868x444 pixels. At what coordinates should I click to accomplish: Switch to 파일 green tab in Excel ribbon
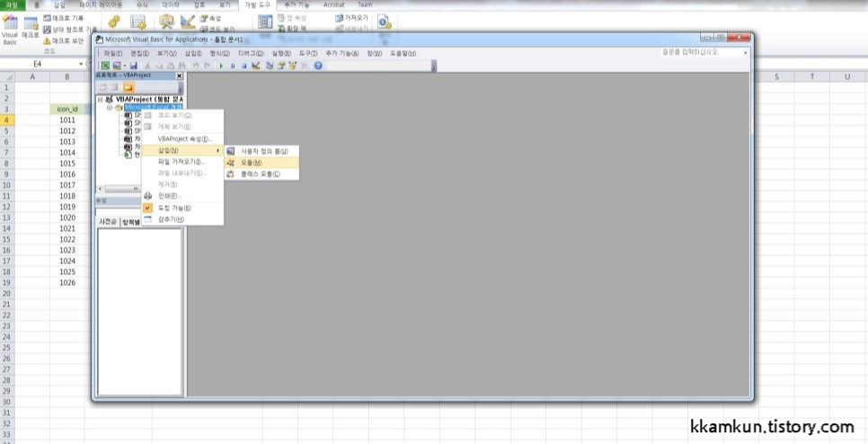tap(12, 5)
